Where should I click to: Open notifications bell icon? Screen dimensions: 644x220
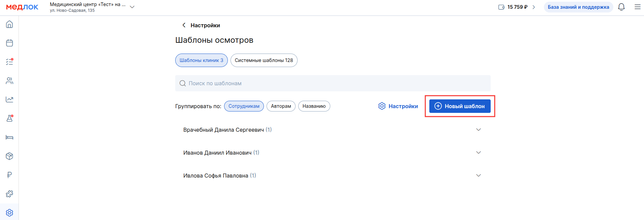point(621,7)
